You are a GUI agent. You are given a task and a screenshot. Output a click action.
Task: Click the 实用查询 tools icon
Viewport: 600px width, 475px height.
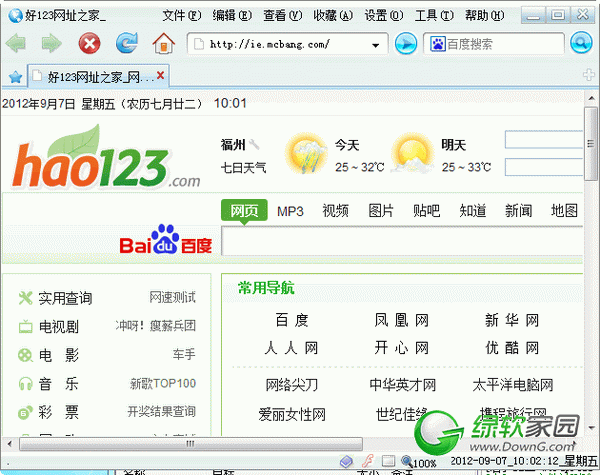point(25,298)
